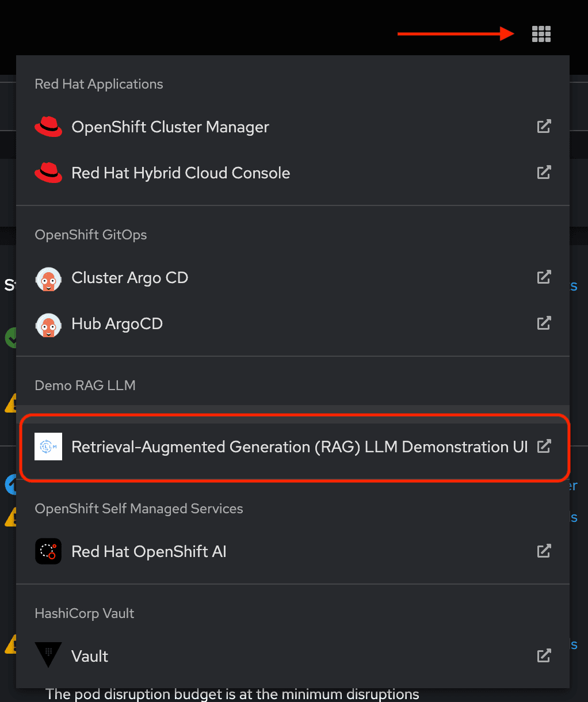Click the Red Hat OpenShift AI icon
The height and width of the screenshot is (702, 588).
click(x=48, y=551)
